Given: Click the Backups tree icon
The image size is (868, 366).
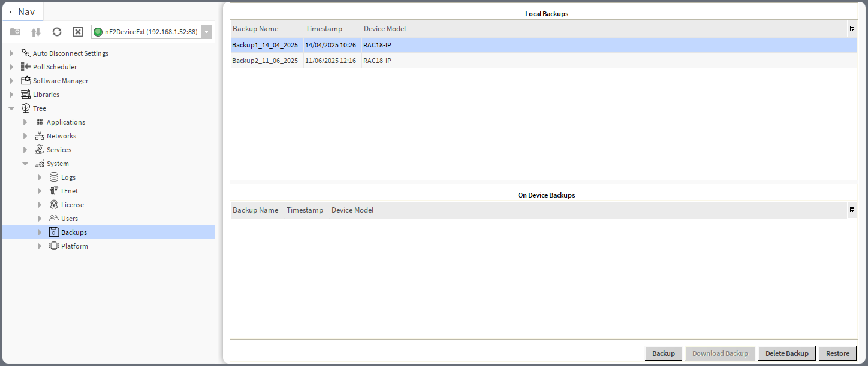Looking at the screenshot, I should pyautogui.click(x=53, y=232).
